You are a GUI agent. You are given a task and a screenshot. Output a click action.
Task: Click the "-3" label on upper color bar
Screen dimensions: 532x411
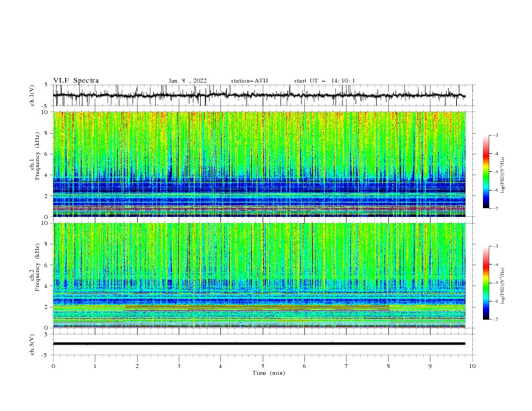coord(496,135)
